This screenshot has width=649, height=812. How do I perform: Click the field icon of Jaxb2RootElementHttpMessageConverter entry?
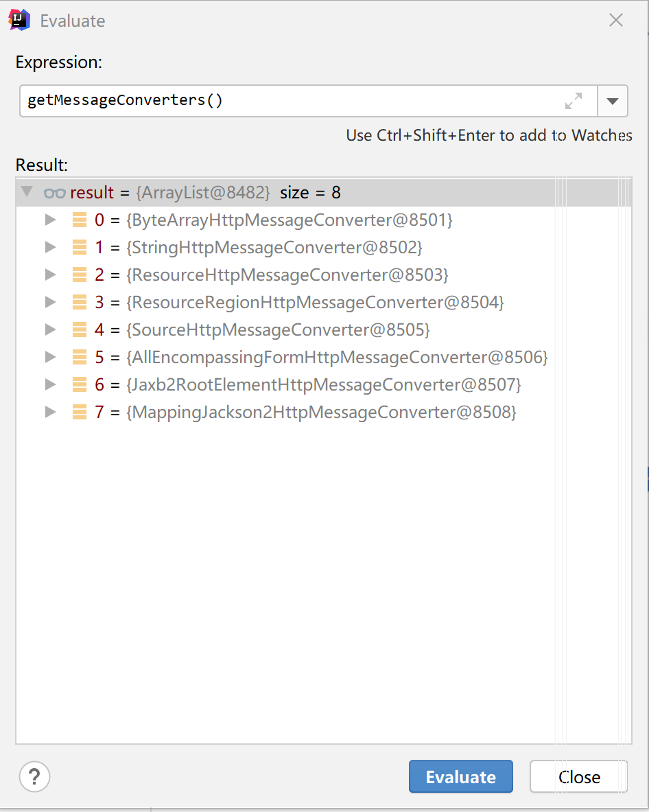coord(80,385)
